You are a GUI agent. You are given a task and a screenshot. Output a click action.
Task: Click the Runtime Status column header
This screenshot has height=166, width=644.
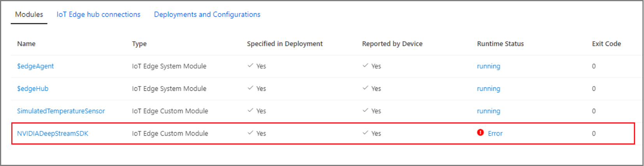click(x=500, y=44)
